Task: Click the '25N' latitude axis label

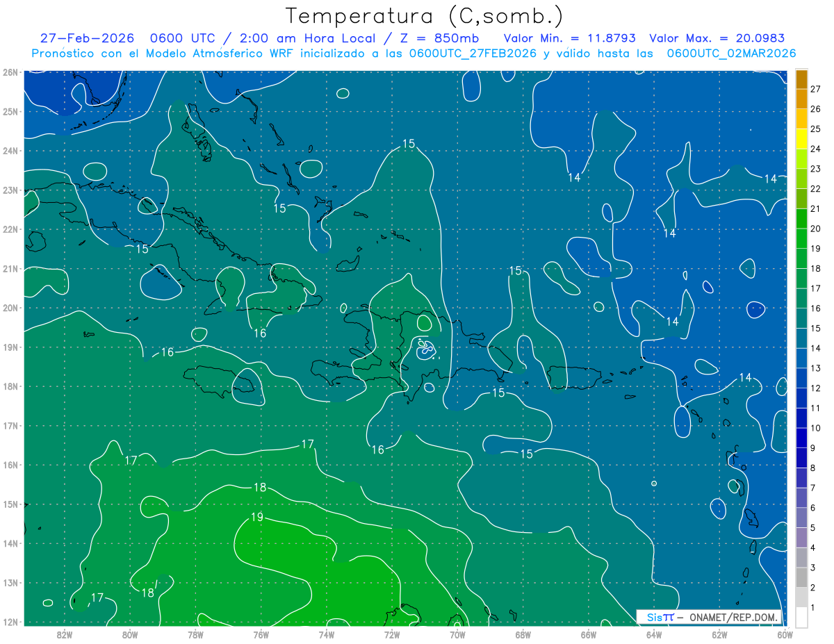Action: click(10, 111)
